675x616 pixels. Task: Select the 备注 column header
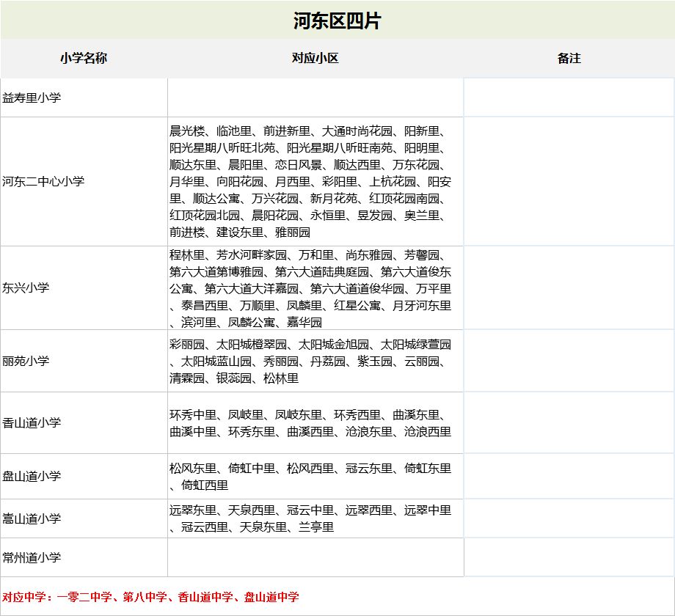pos(569,58)
